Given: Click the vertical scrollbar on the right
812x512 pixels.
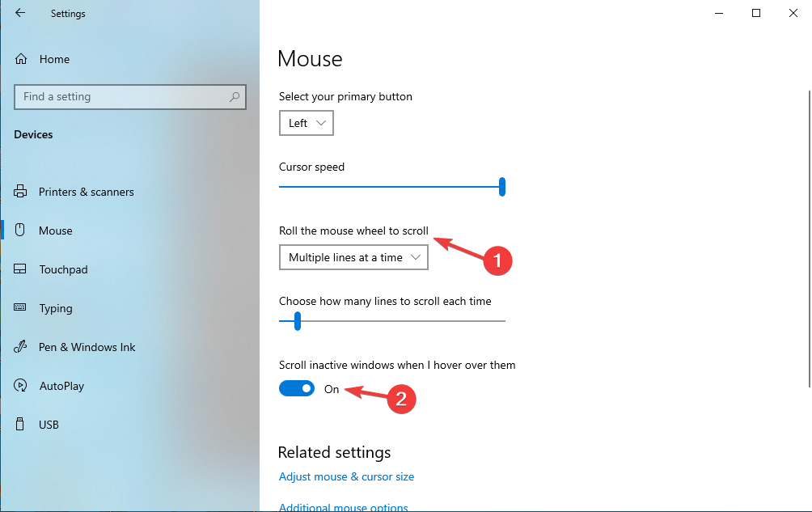Looking at the screenshot, I should (809, 238).
